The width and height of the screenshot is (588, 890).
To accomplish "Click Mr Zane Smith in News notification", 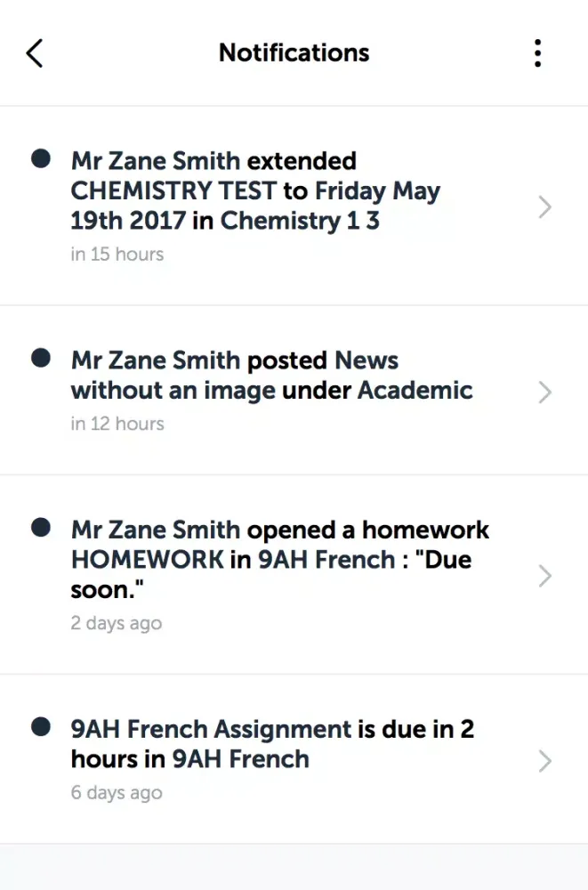I will pos(156,360).
